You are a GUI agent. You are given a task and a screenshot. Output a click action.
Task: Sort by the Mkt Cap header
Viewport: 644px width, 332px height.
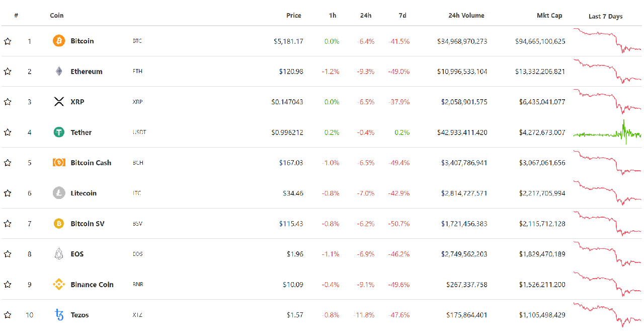tap(549, 16)
